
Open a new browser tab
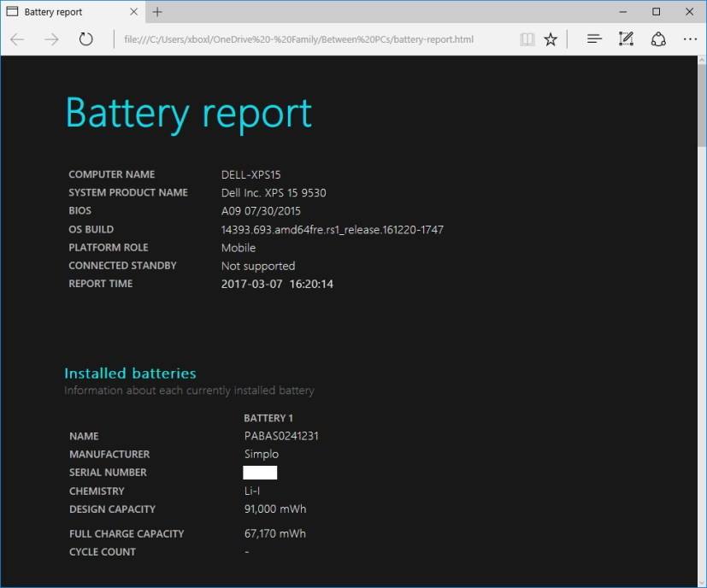click(x=156, y=12)
